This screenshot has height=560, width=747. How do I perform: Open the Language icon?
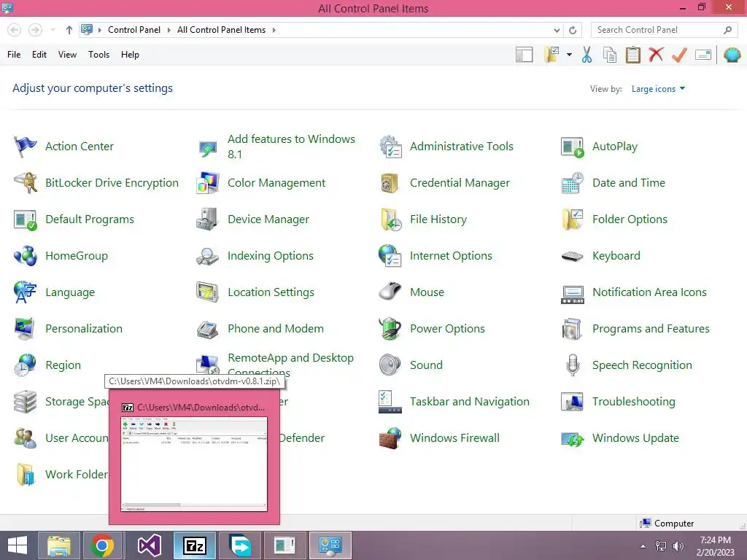(x=26, y=292)
